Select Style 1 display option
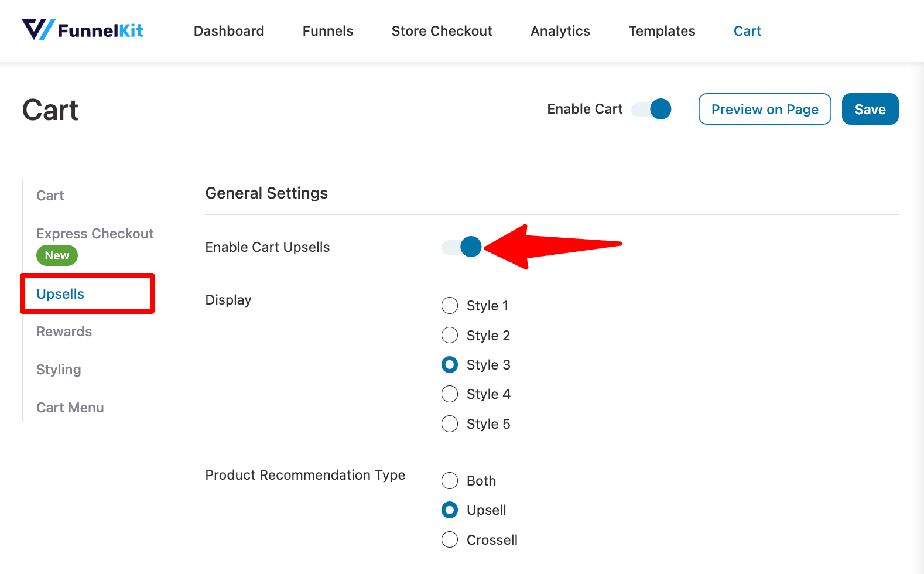This screenshot has width=924, height=574. tap(450, 306)
